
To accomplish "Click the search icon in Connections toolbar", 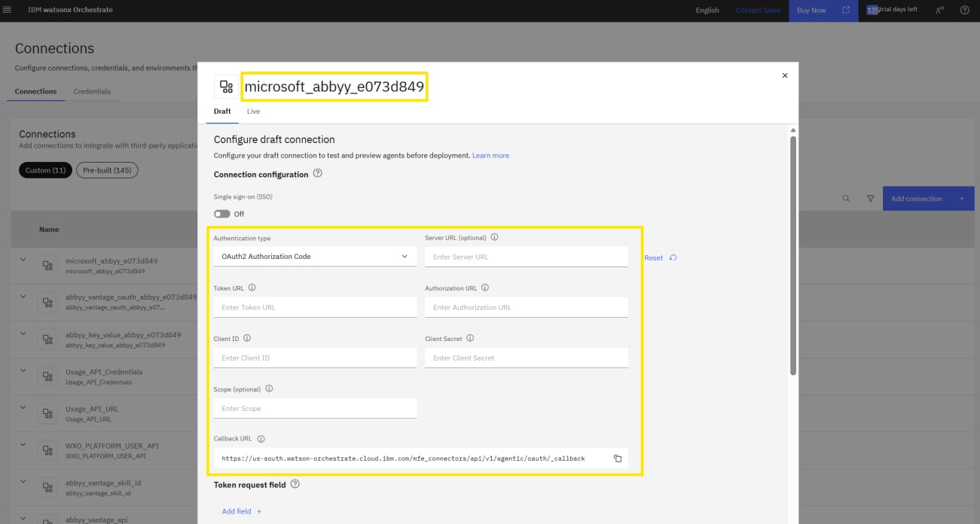I will pyautogui.click(x=846, y=199).
